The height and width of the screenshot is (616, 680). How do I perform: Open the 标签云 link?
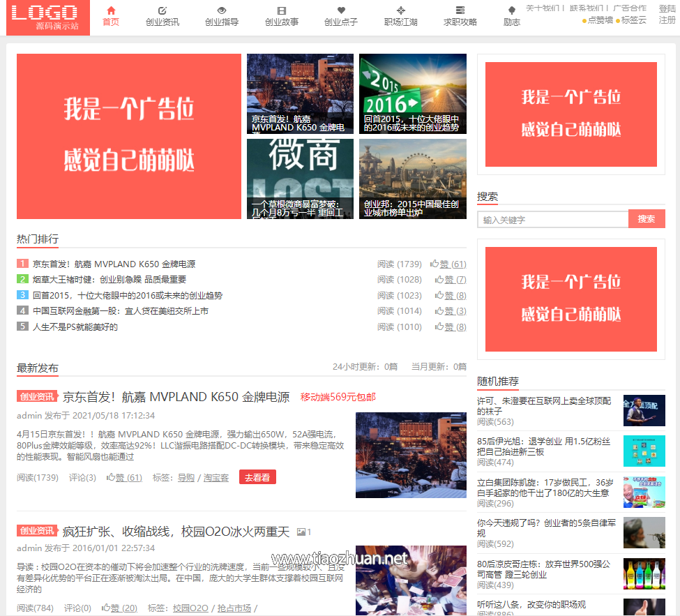coord(633,20)
